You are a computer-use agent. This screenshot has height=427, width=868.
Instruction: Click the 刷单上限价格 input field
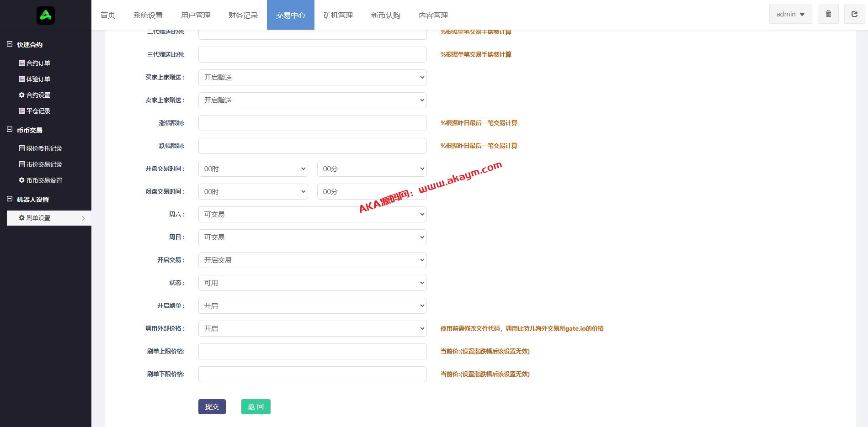tap(312, 351)
